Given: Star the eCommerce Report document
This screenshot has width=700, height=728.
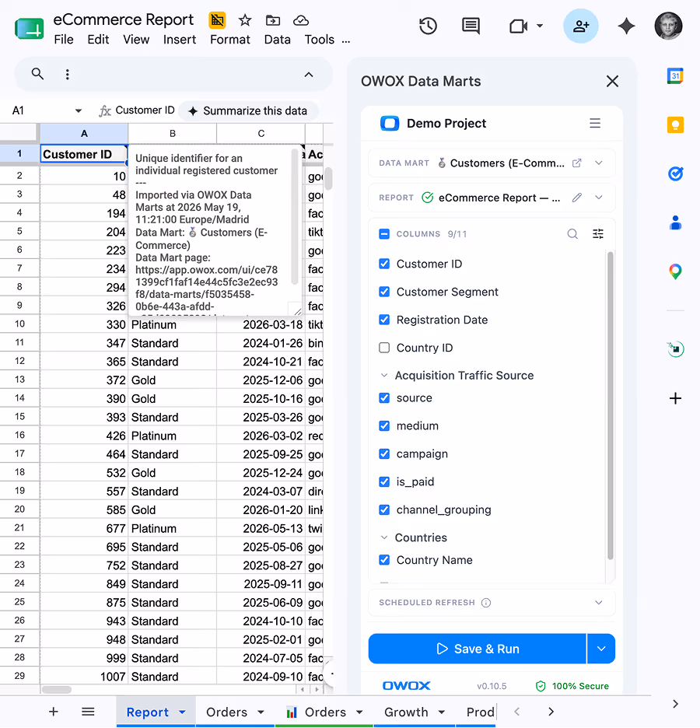Looking at the screenshot, I should coord(245,20).
